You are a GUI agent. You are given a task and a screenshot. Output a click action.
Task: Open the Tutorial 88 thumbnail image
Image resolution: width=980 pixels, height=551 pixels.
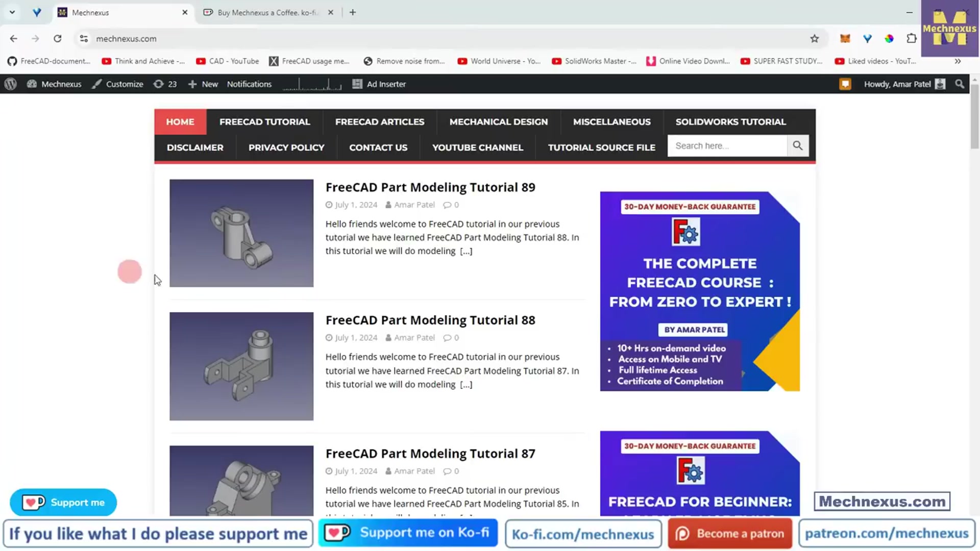pyautogui.click(x=241, y=366)
